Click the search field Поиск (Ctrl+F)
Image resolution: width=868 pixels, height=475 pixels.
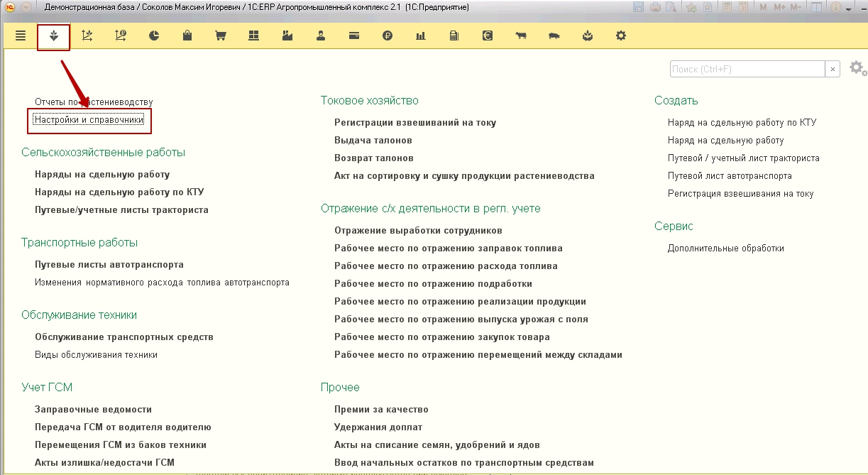click(x=747, y=69)
